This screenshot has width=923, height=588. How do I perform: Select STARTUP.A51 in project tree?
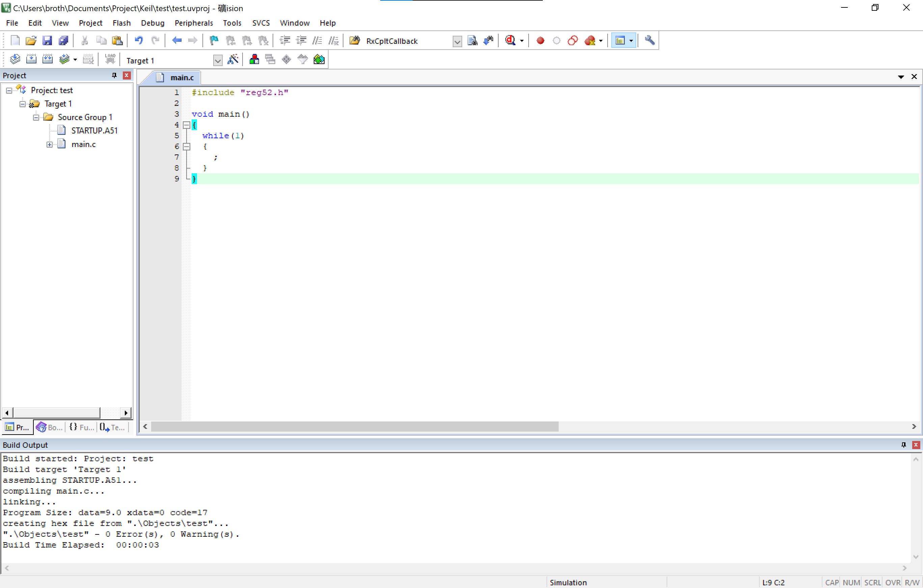(94, 130)
